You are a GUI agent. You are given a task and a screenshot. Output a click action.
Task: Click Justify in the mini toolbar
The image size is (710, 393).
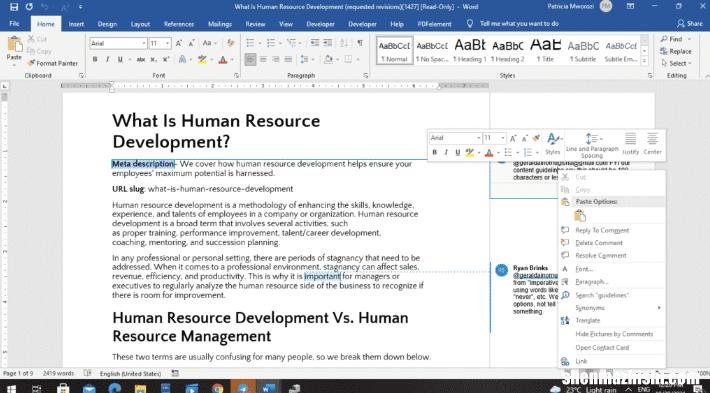click(x=630, y=144)
